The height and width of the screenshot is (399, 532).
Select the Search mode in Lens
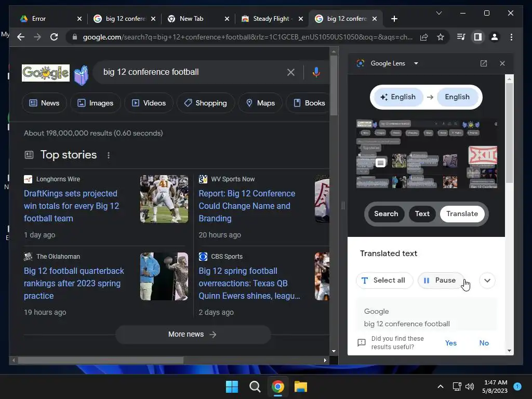coord(386,214)
